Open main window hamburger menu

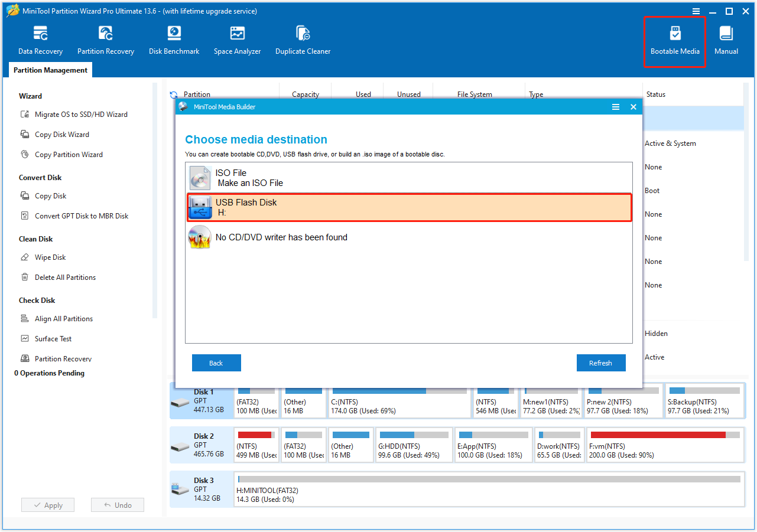click(696, 11)
